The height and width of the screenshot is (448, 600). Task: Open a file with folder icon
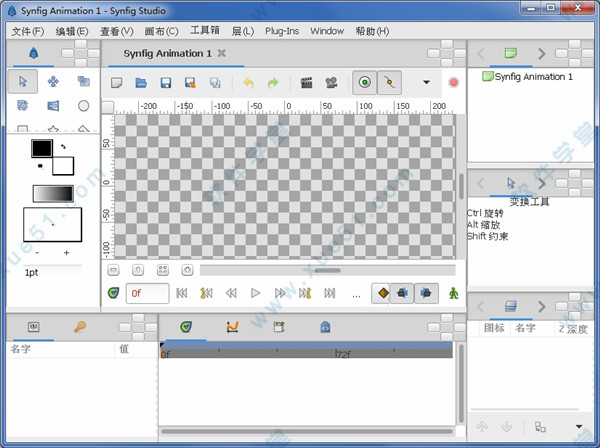pyautogui.click(x=141, y=83)
